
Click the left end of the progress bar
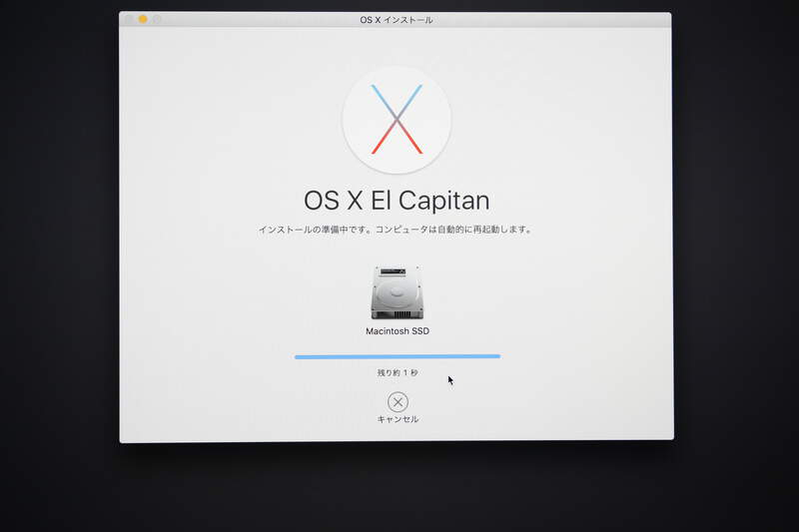[298, 355]
